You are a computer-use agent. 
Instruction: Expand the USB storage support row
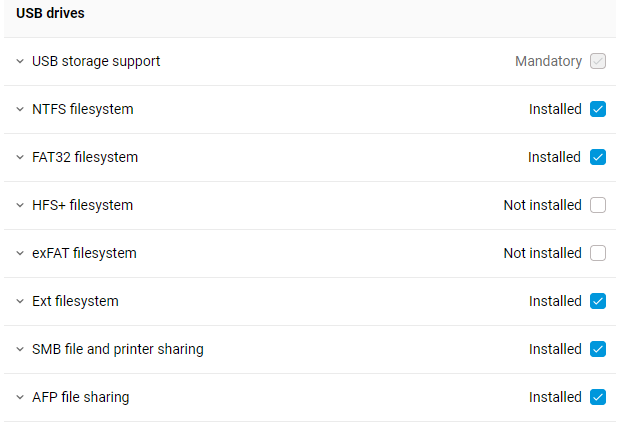[x=20, y=61]
